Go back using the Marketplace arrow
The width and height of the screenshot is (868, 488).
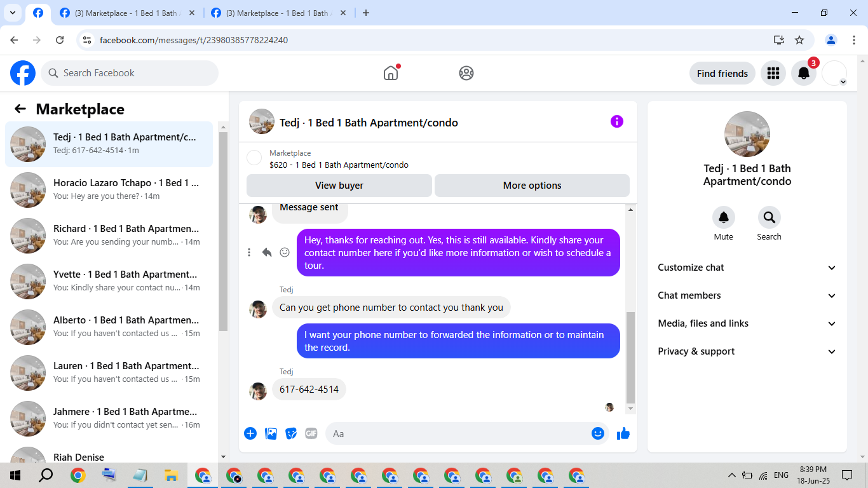(x=20, y=109)
